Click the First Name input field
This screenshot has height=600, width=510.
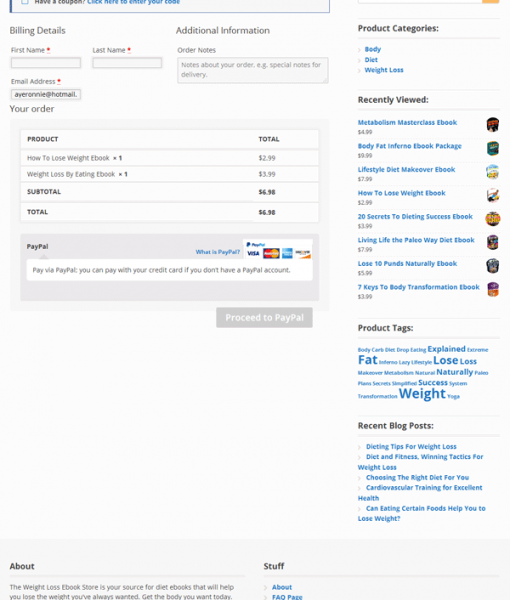tap(46, 63)
